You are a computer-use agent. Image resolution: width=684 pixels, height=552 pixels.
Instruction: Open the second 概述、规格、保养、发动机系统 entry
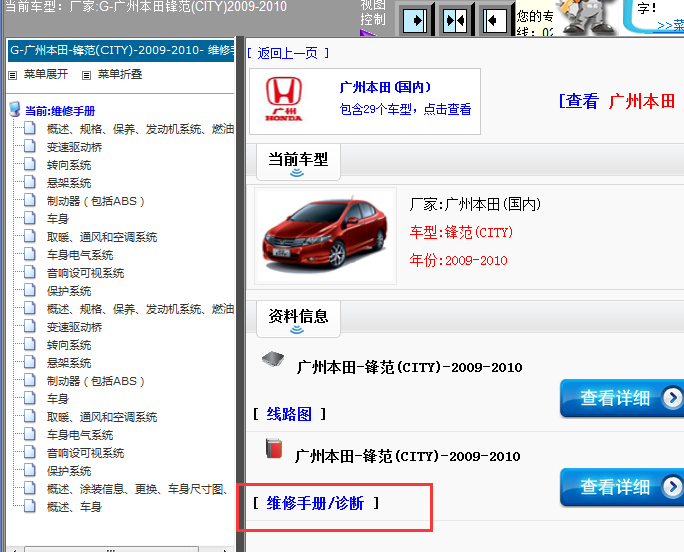(140, 309)
